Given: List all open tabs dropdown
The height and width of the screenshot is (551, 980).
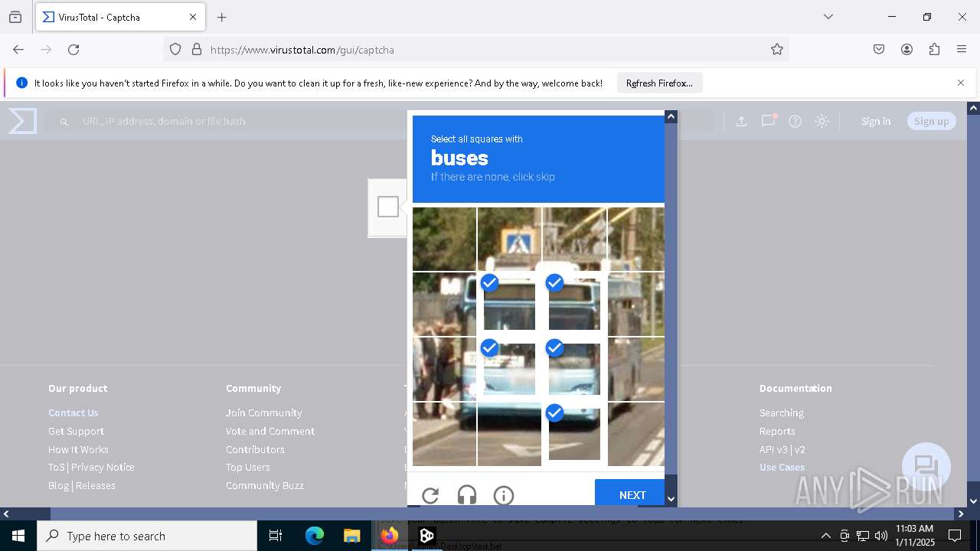Looking at the screenshot, I should point(828,17).
